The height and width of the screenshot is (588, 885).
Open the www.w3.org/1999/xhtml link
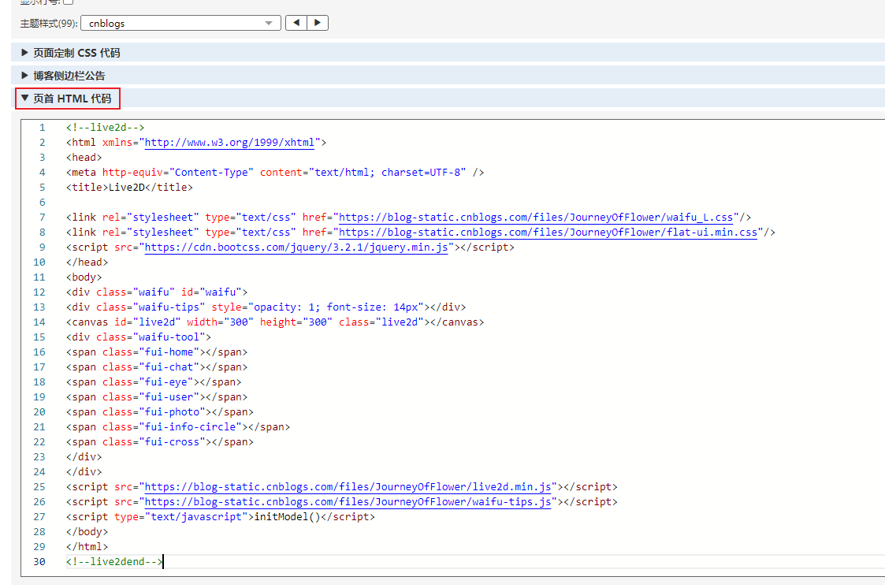pos(229,142)
